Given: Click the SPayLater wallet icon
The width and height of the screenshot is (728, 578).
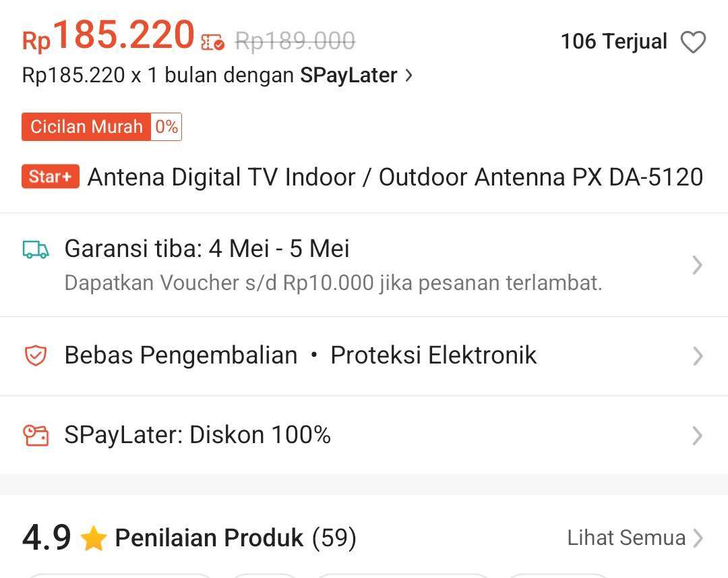Looking at the screenshot, I should pyautogui.click(x=36, y=436).
